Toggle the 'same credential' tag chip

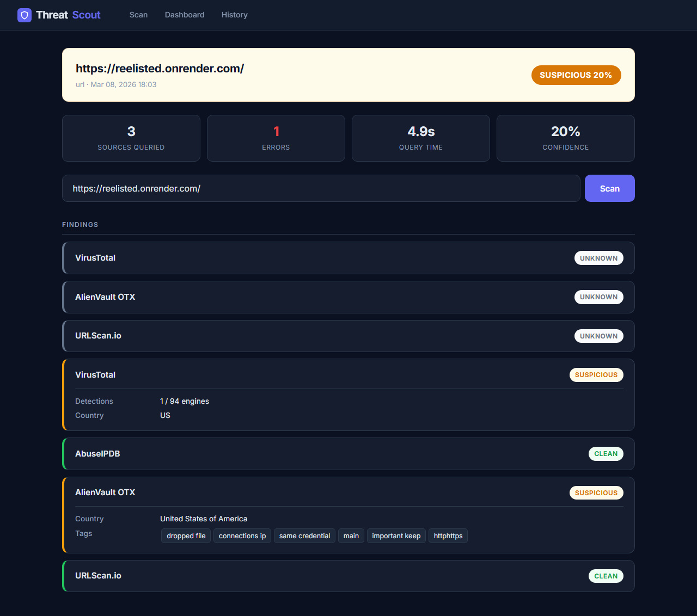(304, 535)
